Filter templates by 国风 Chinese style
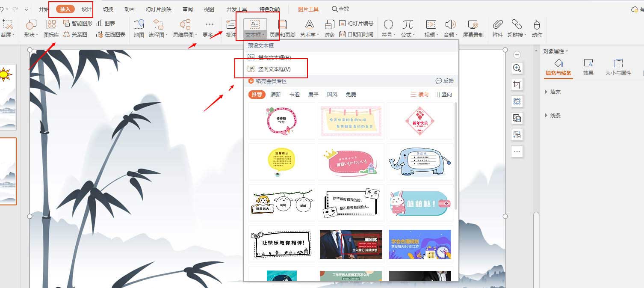Image resolution: width=644 pixels, height=288 pixels. (x=332, y=95)
